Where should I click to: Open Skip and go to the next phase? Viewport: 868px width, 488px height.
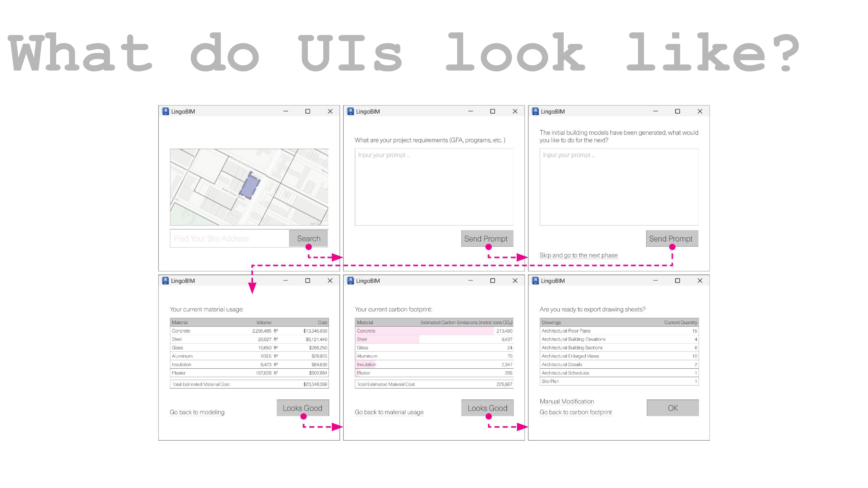pyautogui.click(x=579, y=255)
